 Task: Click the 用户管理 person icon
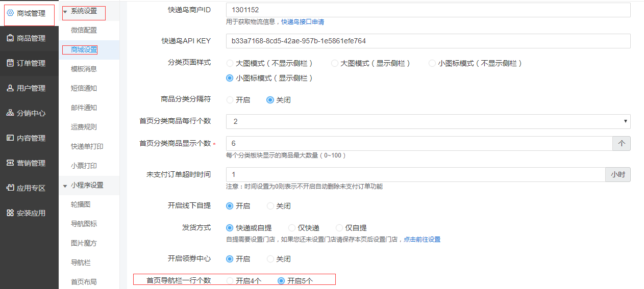(10, 88)
